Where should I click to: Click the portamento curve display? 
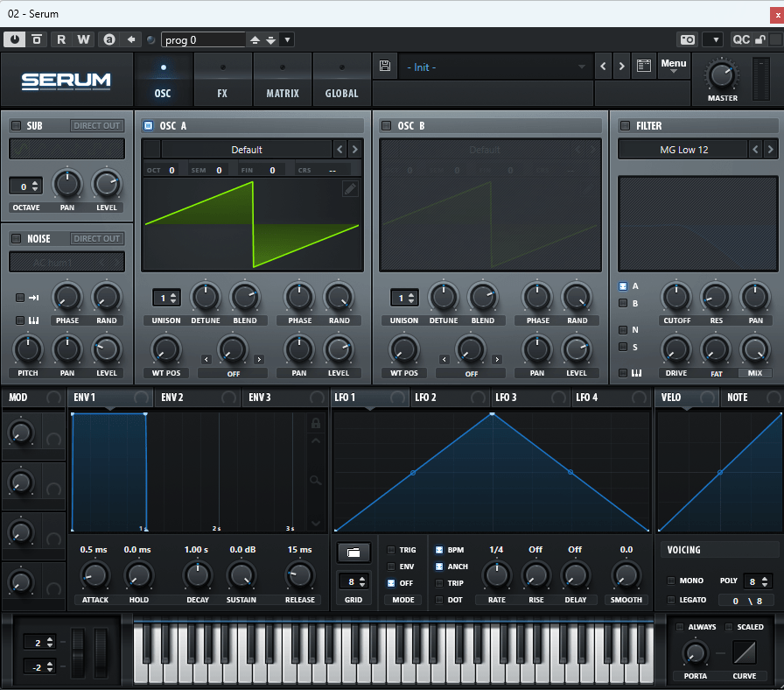point(745,652)
